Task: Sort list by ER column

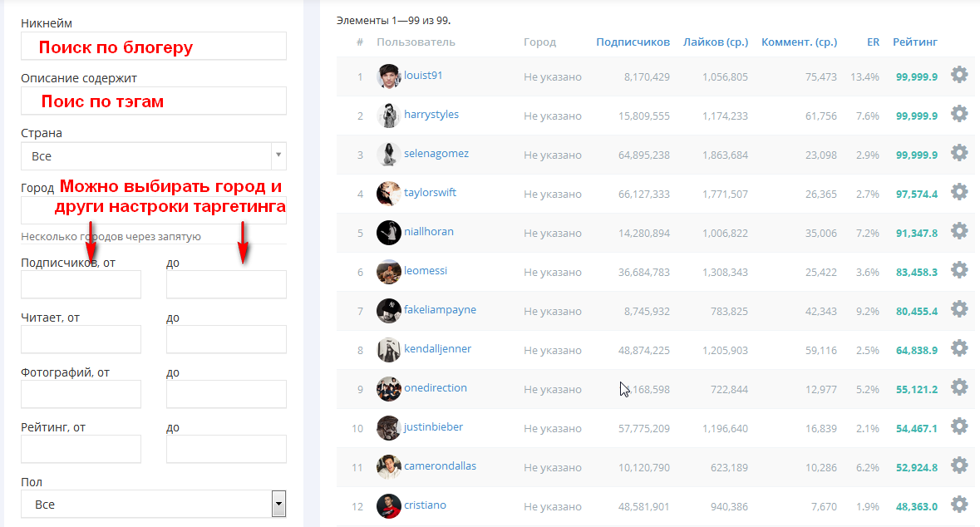Action: coord(873,42)
